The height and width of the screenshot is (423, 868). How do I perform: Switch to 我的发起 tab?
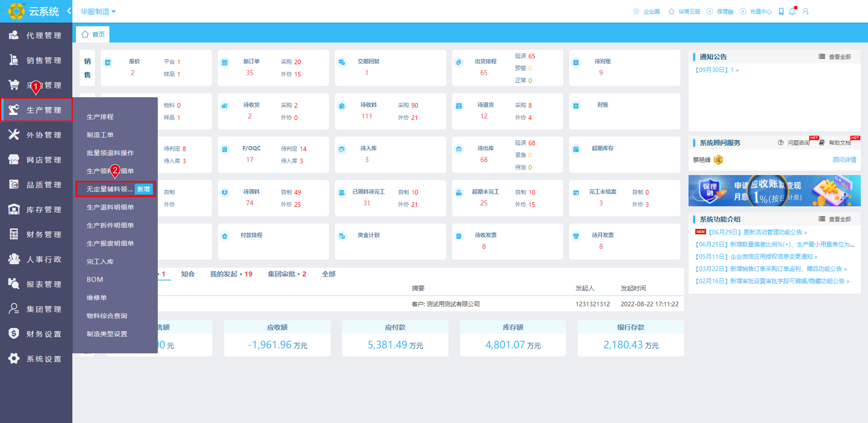click(231, 274)
